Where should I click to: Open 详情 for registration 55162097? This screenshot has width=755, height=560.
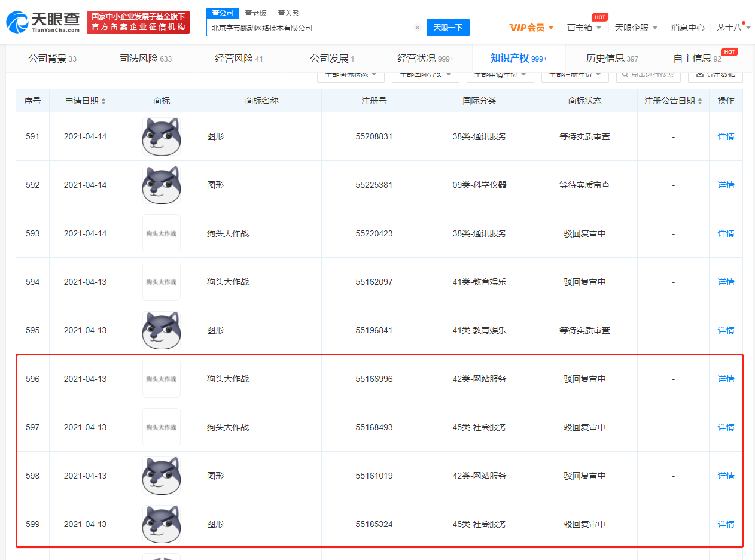[x=726, y=282]
